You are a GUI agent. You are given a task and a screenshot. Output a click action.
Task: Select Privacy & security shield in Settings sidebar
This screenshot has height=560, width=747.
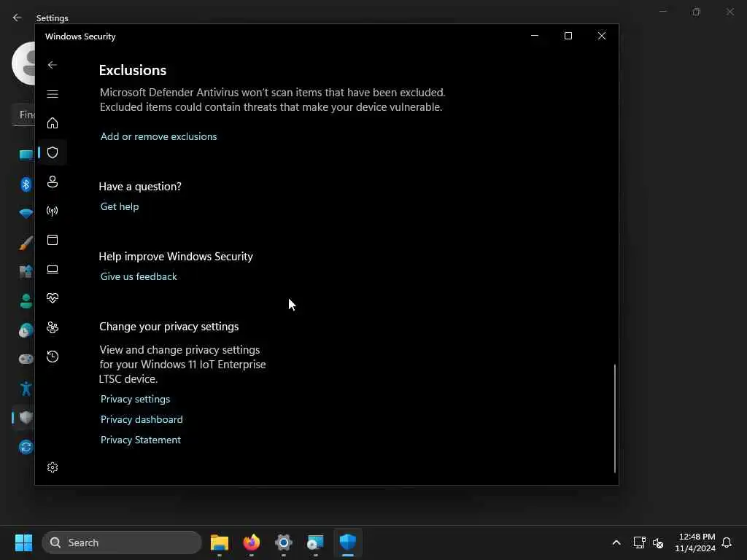coord(26,418)
